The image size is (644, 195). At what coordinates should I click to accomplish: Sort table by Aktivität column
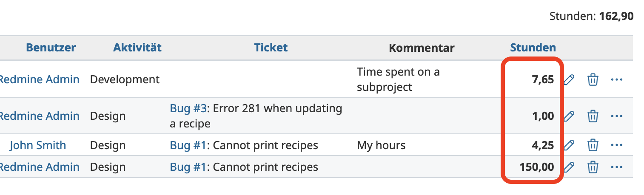pyautogui.click(x=137, y=48)
